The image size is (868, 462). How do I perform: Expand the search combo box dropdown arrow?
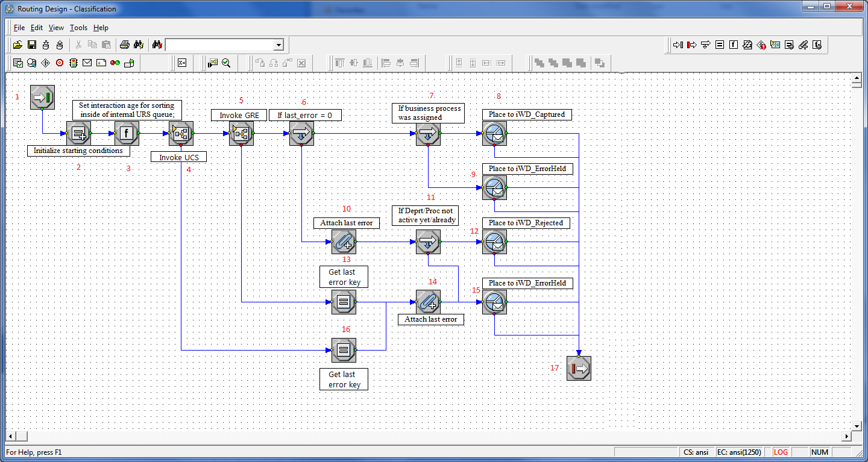click(278, 45)
